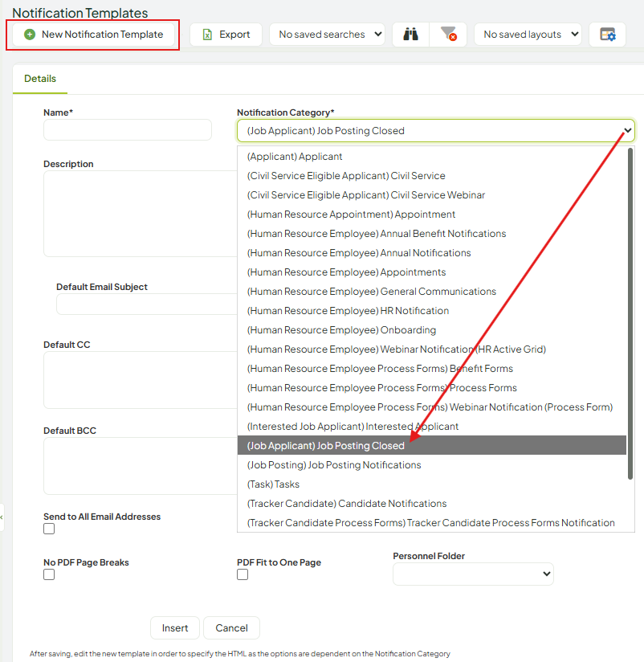
Task: Select the Details tab
Action: pyautogui.click(x=40, y=79)
